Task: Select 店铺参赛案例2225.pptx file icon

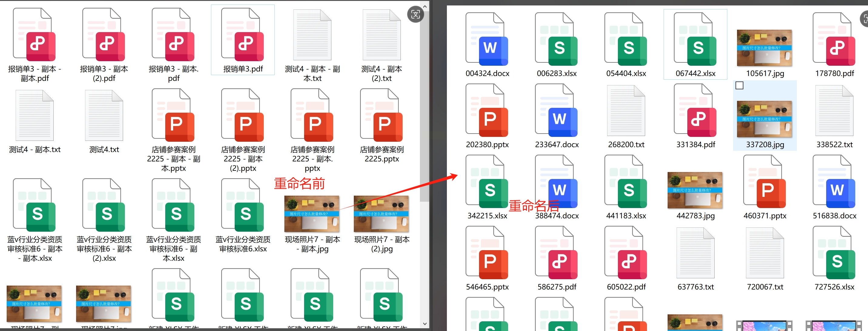Action: tap(381, 115)
